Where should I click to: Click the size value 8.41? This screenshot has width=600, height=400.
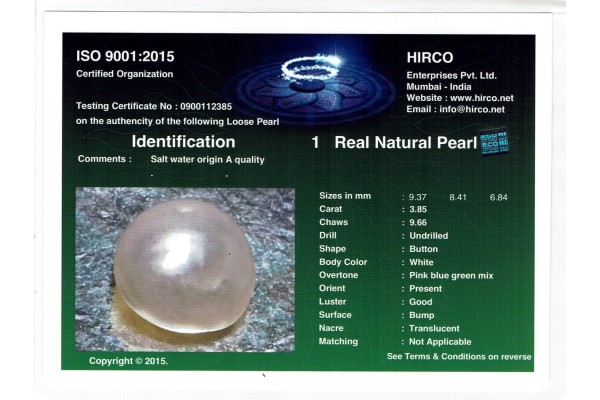point(458,197)
